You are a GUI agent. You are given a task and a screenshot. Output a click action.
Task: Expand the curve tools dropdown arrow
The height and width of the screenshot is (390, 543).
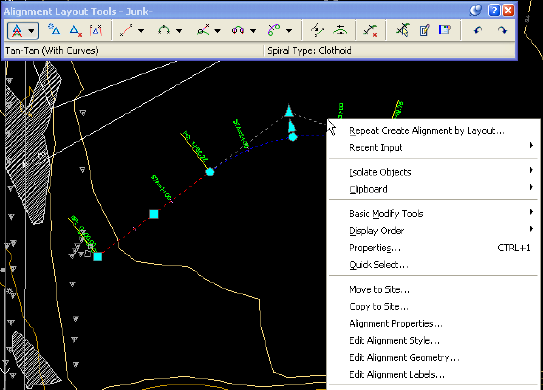179,31
